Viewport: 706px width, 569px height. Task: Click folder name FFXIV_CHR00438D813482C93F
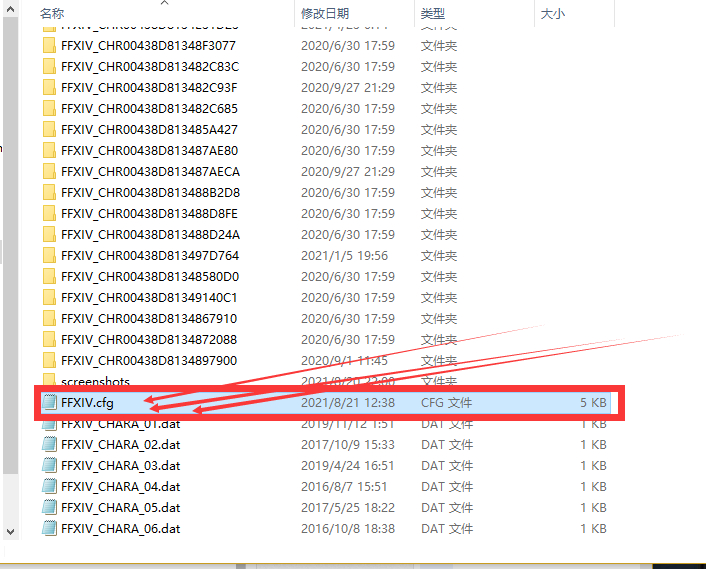pos(149,87)
